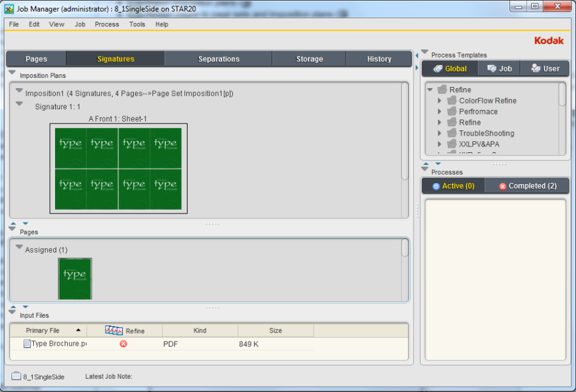Click the Job Manager title bar icon
Viewport: 576px width, 392px height.
8,8
